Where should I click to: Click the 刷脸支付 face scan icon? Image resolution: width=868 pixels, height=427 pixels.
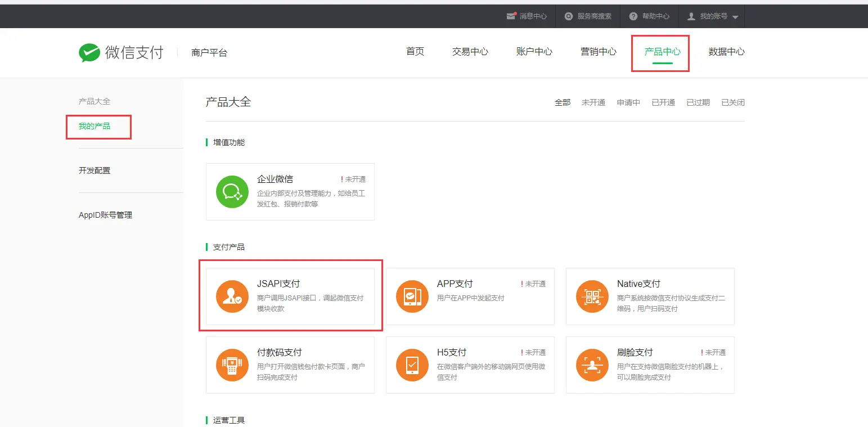point(592,365)
